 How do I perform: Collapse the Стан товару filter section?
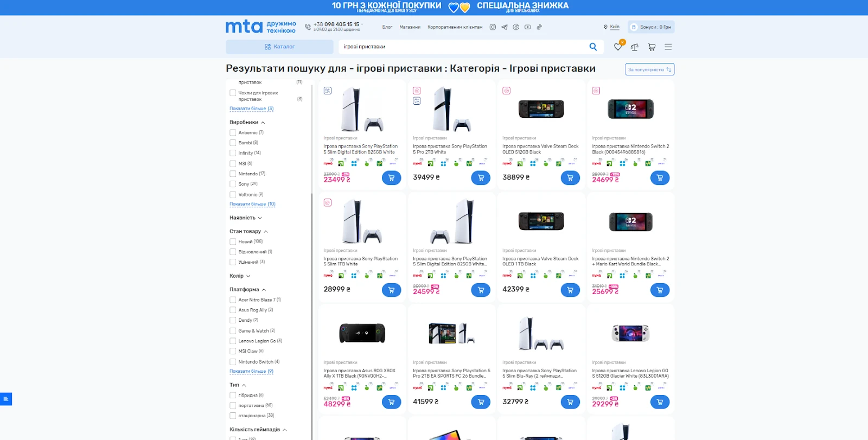click(x=248, y=232)
